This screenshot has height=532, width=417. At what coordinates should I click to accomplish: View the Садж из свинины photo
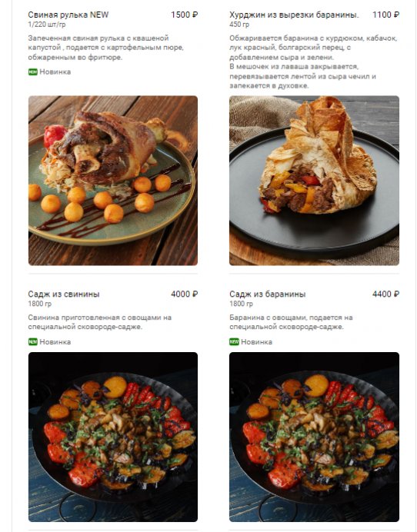[113, 437]
